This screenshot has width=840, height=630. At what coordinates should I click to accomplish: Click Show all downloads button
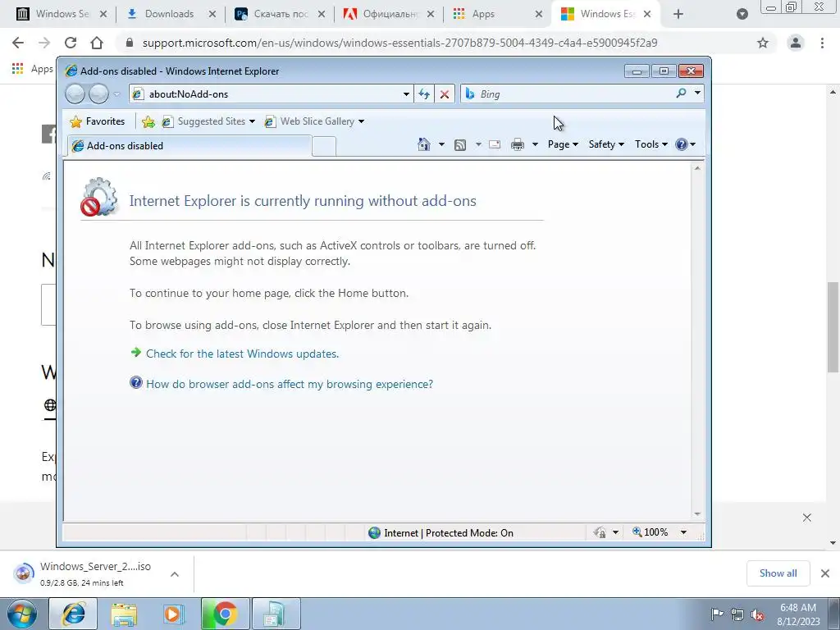778,573
